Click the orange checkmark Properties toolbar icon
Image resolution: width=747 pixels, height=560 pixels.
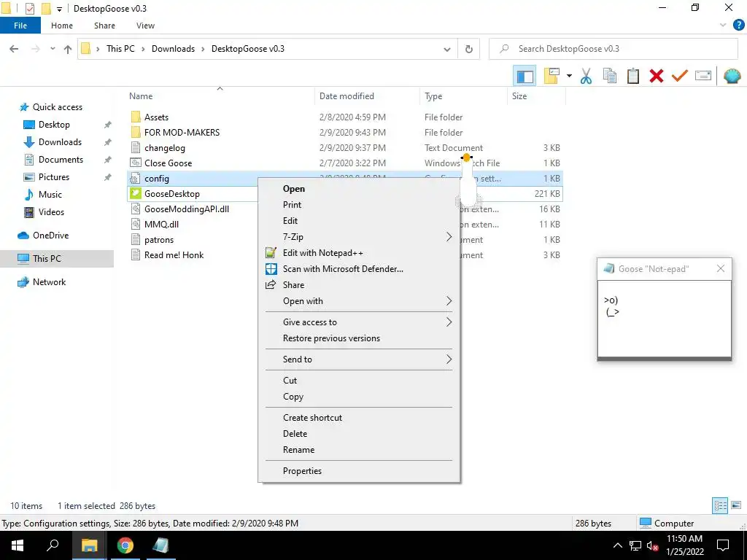679,76
